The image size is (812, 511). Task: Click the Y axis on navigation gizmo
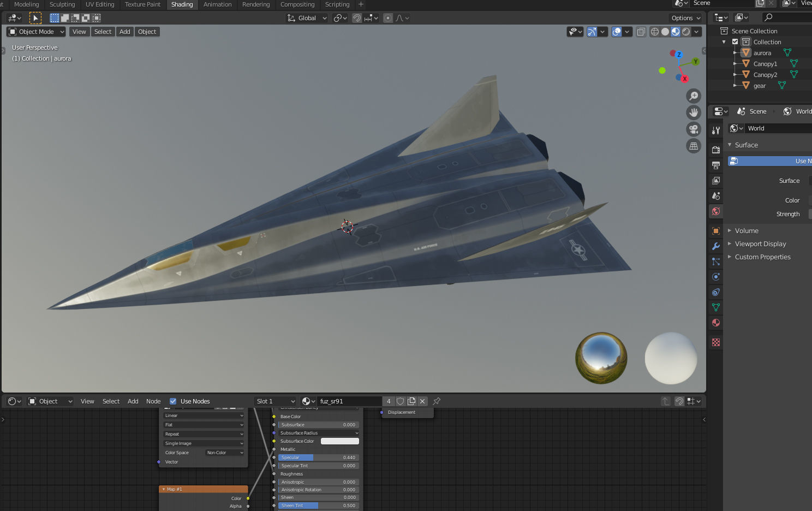click(x=696, y=62)
